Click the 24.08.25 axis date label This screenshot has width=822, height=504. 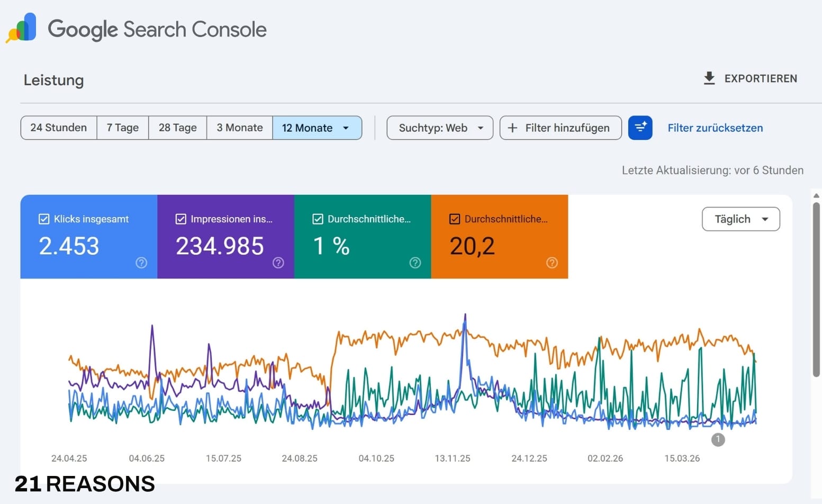[300, 458]
